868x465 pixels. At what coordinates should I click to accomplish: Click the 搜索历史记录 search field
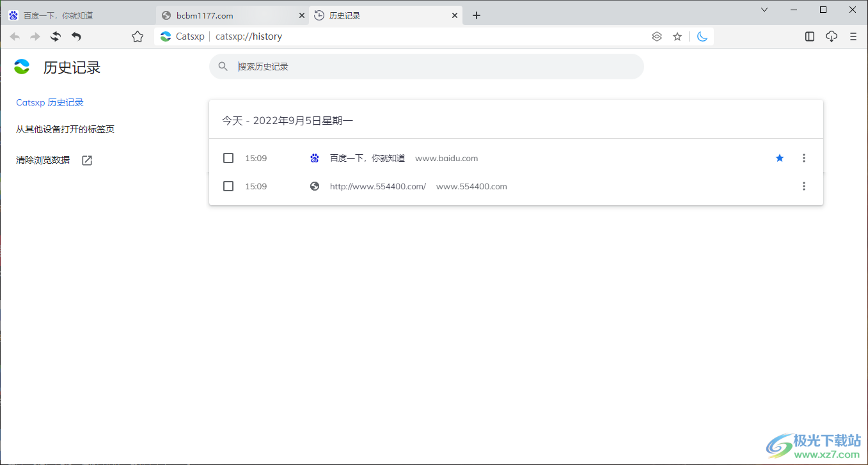tap(435, 67)
